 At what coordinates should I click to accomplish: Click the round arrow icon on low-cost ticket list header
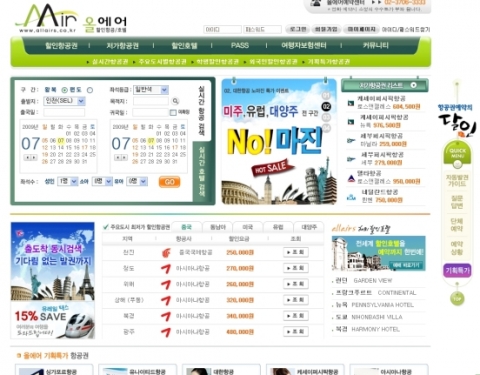(413, 85)
